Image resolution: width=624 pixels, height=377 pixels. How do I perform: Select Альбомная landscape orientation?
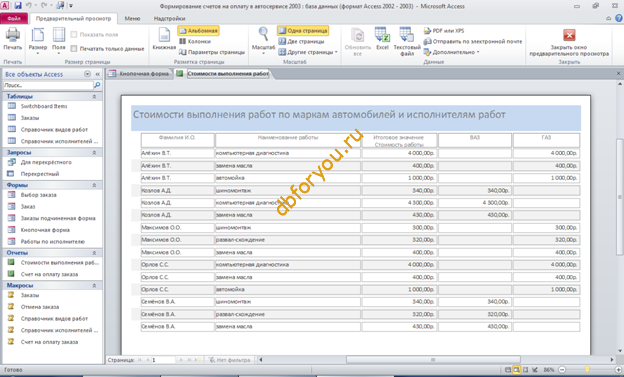[199, 31]
